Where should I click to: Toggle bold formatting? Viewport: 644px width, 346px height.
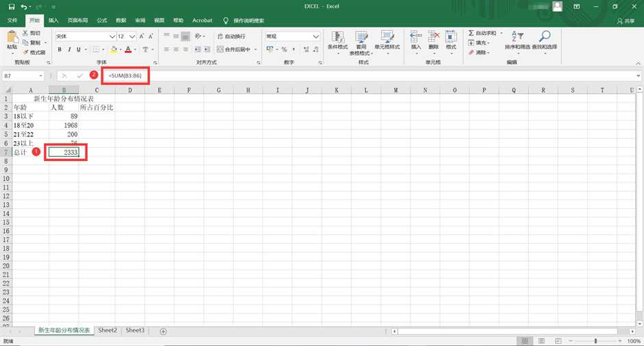(60, 49)
